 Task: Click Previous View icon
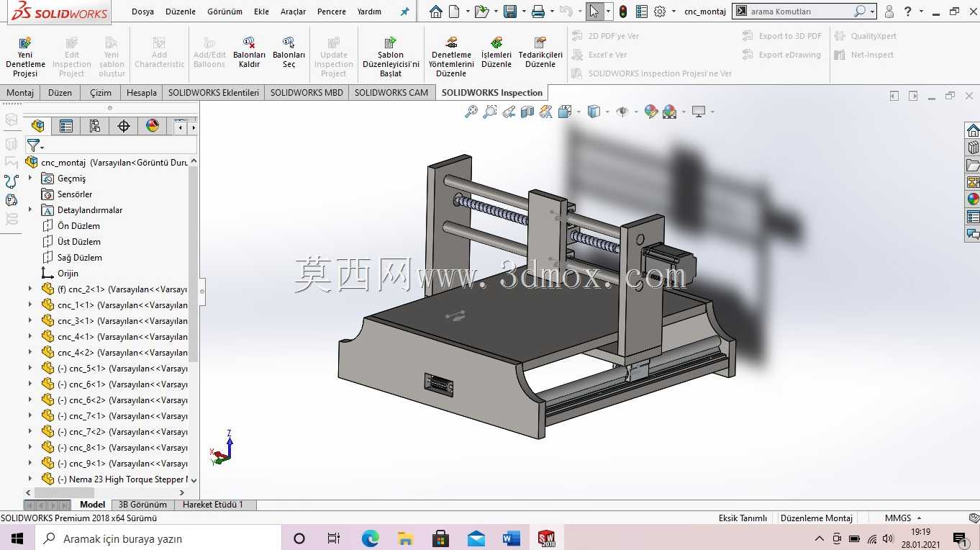click(509, 112)
